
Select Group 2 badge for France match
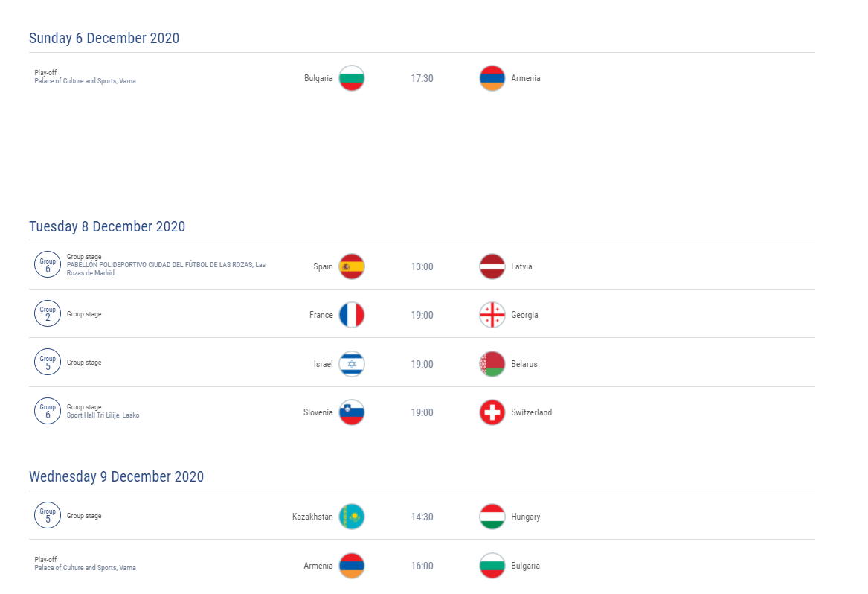pos(48,313)
